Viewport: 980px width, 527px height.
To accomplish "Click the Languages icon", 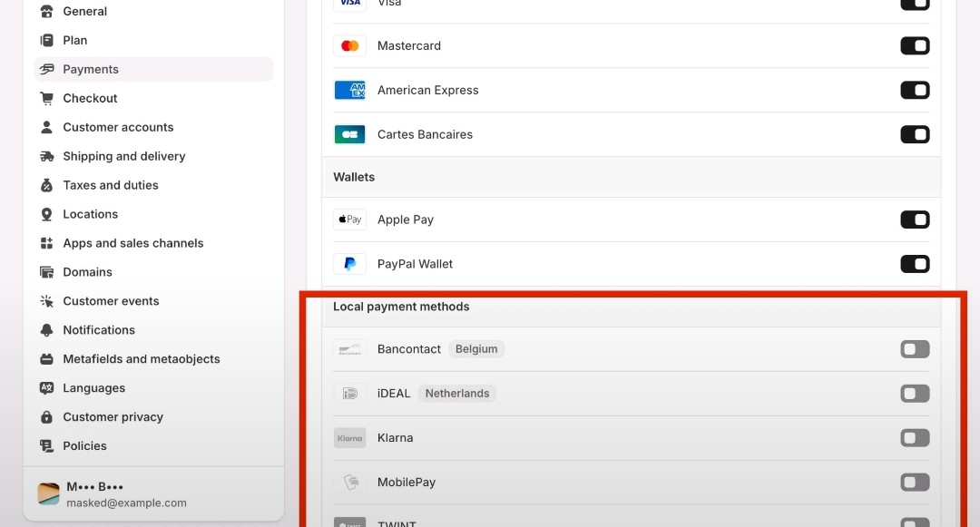I will [46, 387].
